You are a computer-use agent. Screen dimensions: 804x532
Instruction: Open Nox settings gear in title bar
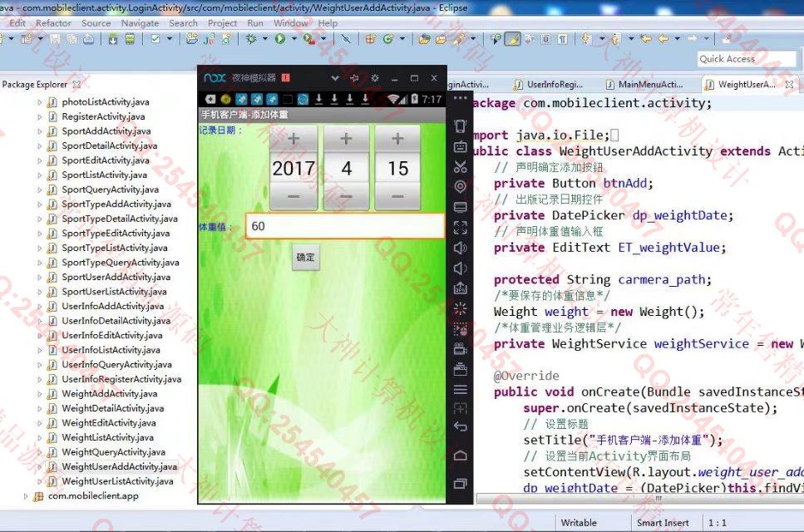375,78
